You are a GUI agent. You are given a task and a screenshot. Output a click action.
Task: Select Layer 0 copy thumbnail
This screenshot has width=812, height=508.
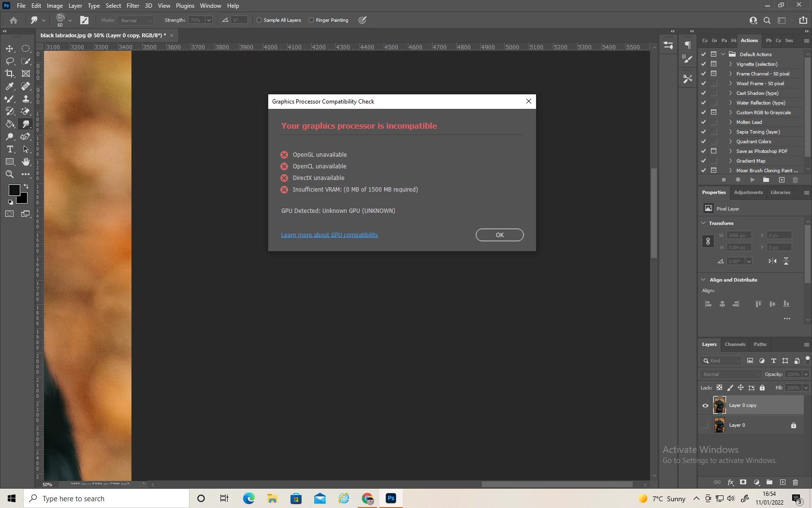[x=720, y=405]
